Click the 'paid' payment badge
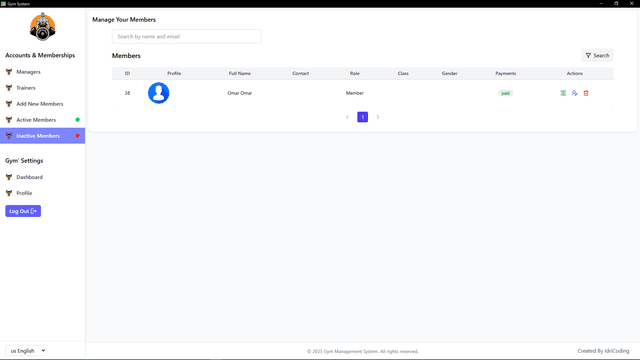 (505, 93)
